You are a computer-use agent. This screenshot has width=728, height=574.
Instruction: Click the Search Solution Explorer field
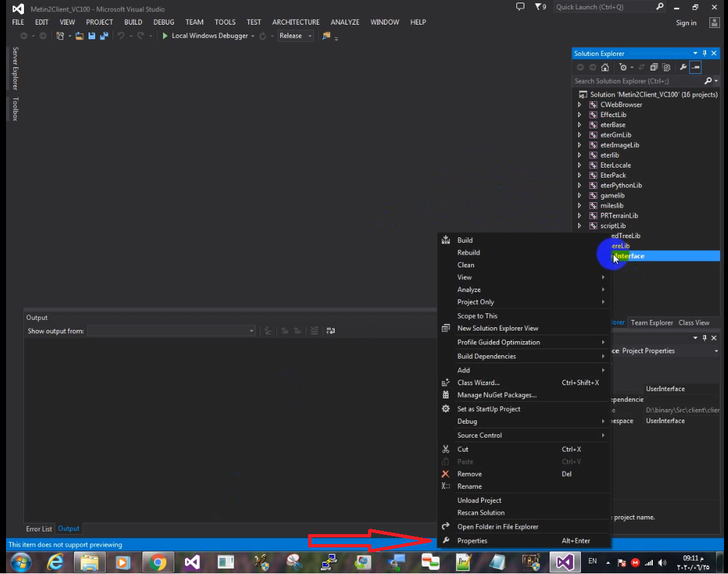click(638, 80)
